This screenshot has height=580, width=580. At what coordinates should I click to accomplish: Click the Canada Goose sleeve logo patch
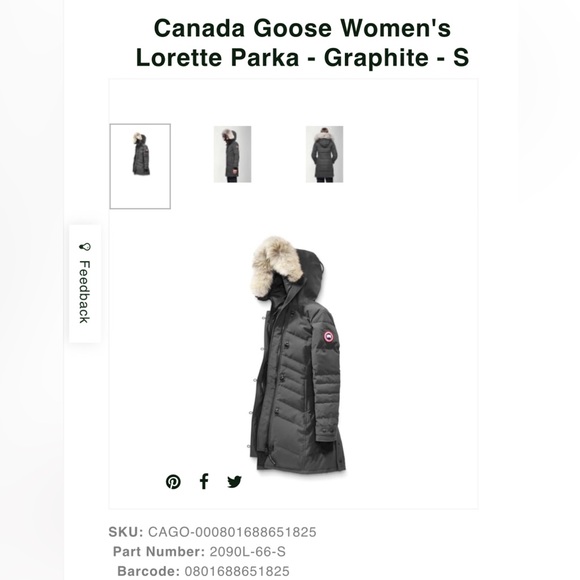[x=328, y=337]
